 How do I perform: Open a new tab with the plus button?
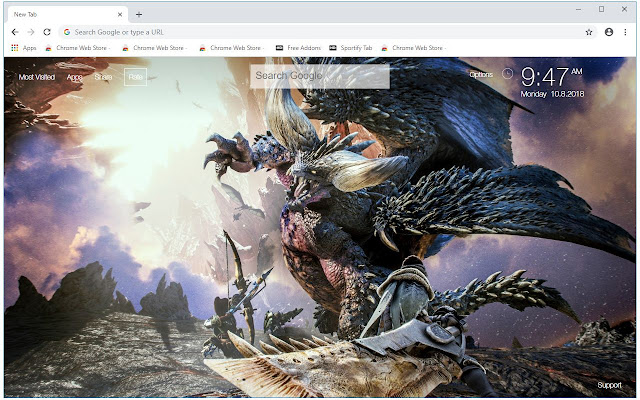coord(139,14)
